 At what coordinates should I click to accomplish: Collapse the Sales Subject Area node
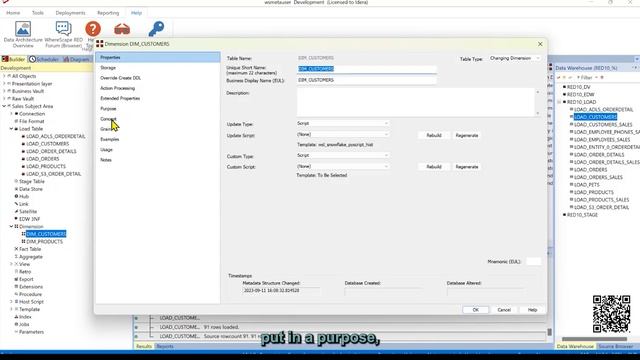coord(4,106)
